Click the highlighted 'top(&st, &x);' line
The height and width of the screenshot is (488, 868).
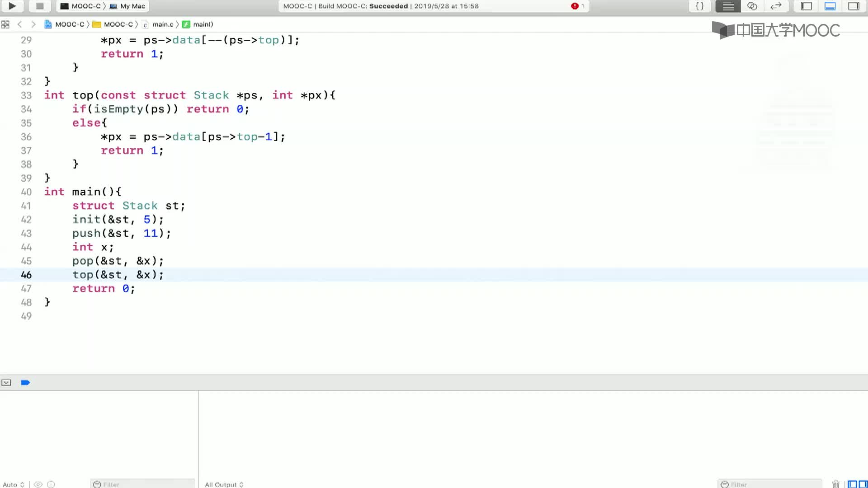118,275
